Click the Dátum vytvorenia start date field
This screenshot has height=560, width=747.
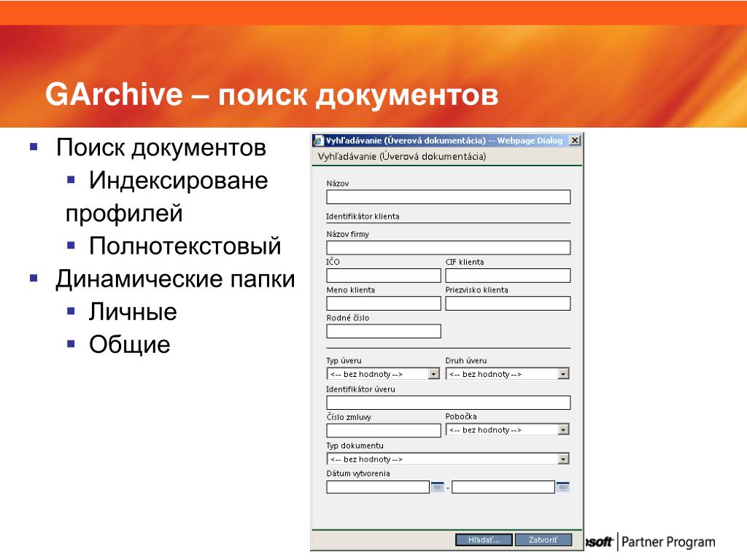(x=378, y=486)
